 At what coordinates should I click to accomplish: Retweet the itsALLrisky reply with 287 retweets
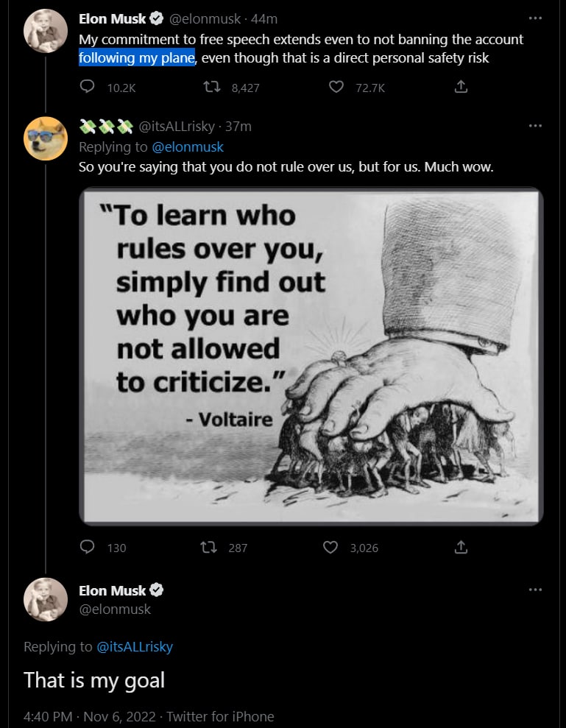pos(209,547)
